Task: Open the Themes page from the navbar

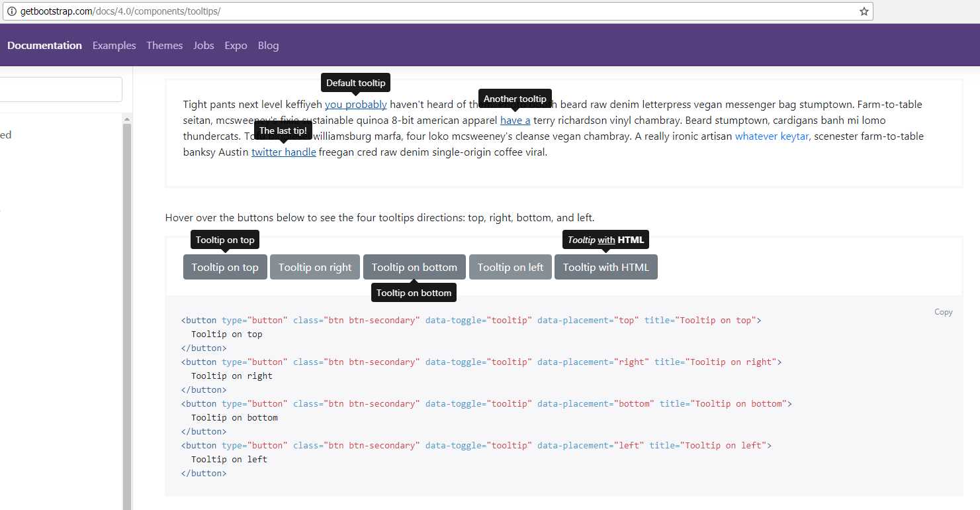Action: point(164,45)
